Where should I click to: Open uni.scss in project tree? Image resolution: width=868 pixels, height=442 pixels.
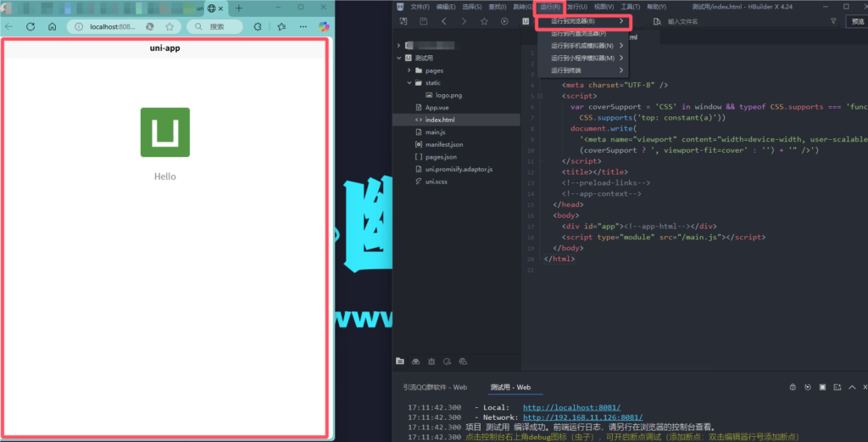click(437, 181)
